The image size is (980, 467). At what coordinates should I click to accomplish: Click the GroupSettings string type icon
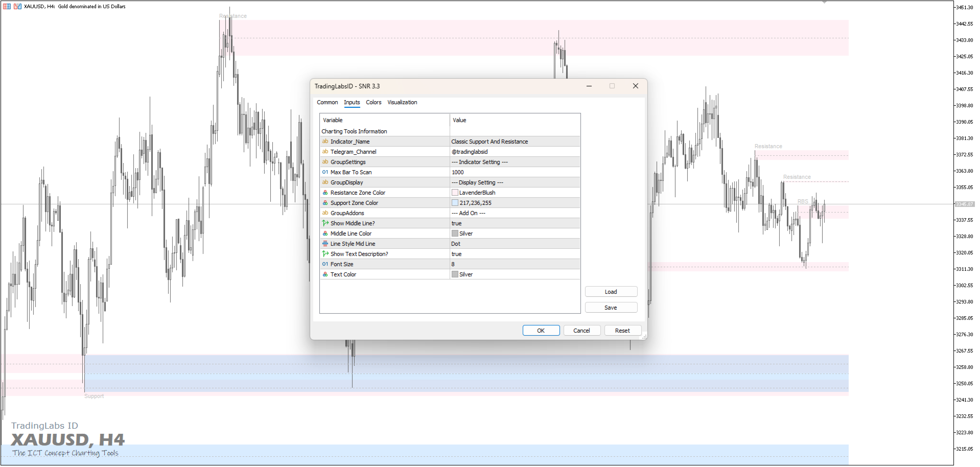325,162
